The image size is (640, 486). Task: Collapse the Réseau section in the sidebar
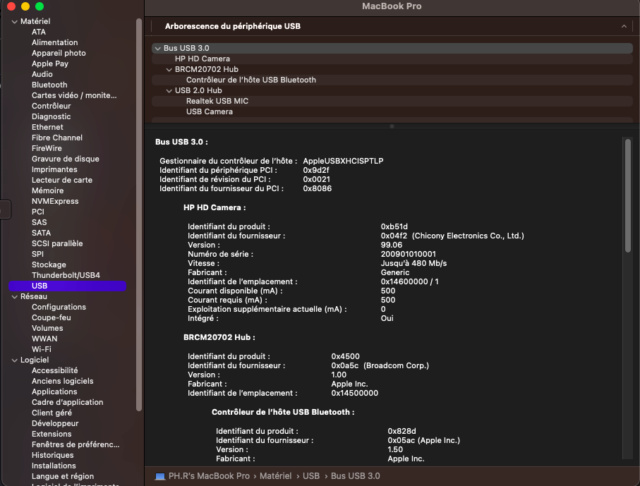point(15,297)
